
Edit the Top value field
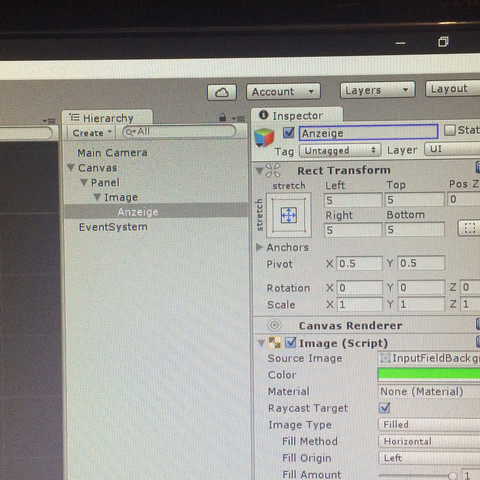tap(414, 199)
